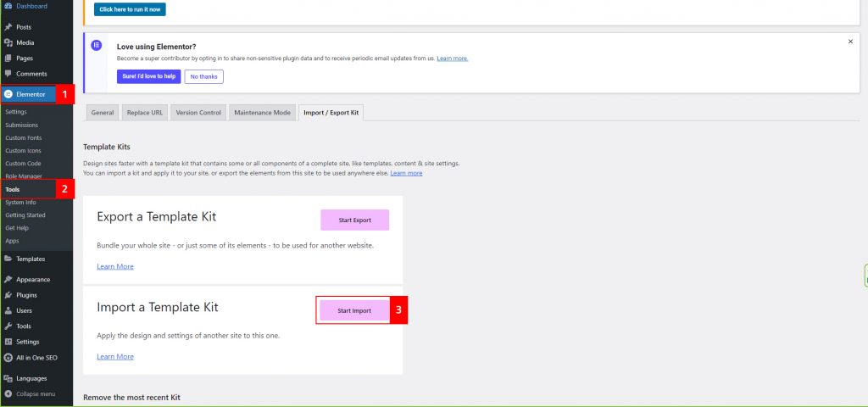
Task: Click the Elementor logo icon in sidebar
Action: click(8, 94)
